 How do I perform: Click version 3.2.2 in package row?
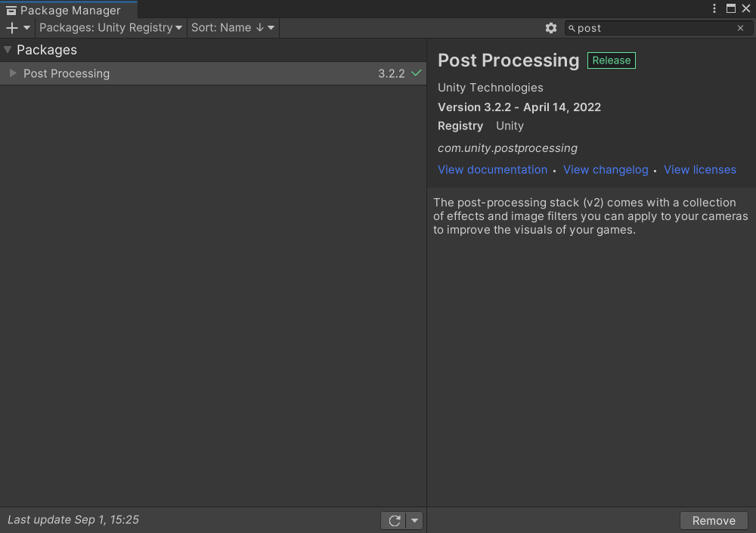391,74
